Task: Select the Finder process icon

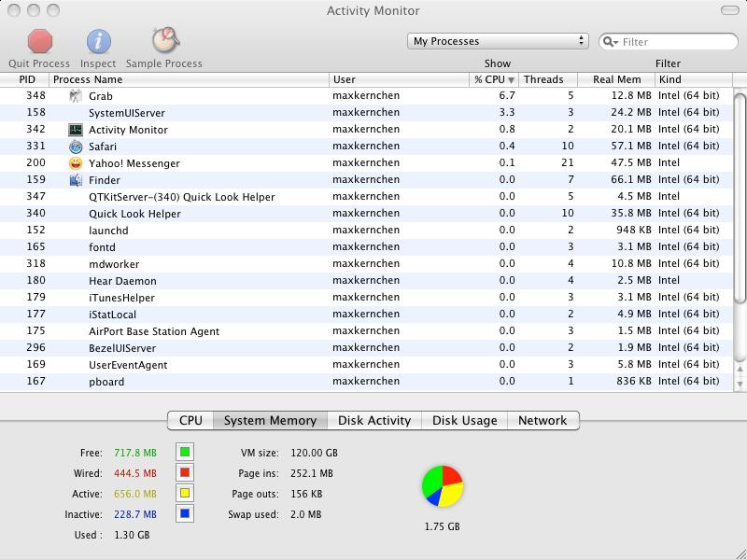Action: click(76, 180)
